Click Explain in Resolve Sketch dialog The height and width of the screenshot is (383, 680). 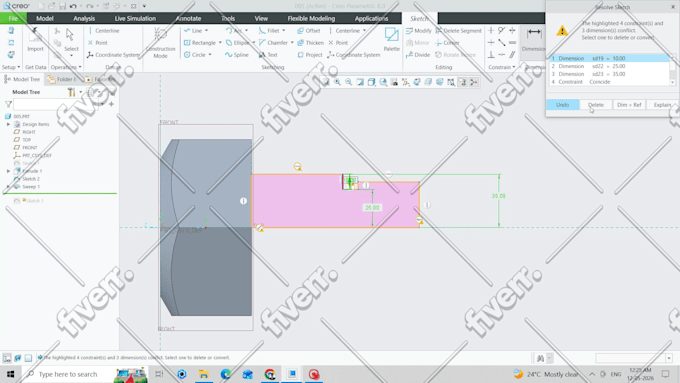tap(662, 105)
